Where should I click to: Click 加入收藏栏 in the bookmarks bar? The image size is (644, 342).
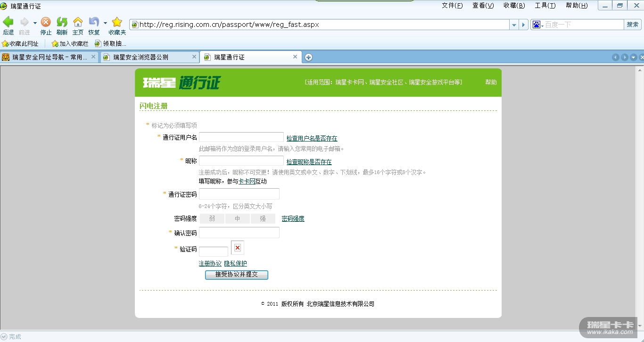pyautogui.click(x=70, y=43)
